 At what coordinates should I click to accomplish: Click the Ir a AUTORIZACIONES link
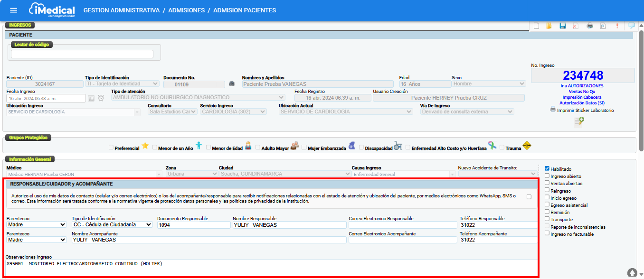point(582,86)
